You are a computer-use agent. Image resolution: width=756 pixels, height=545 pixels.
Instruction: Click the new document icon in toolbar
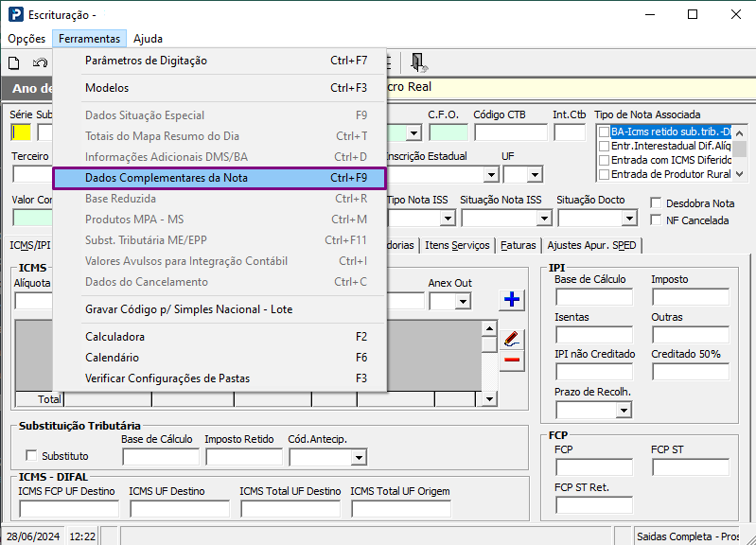coord(14,62)
